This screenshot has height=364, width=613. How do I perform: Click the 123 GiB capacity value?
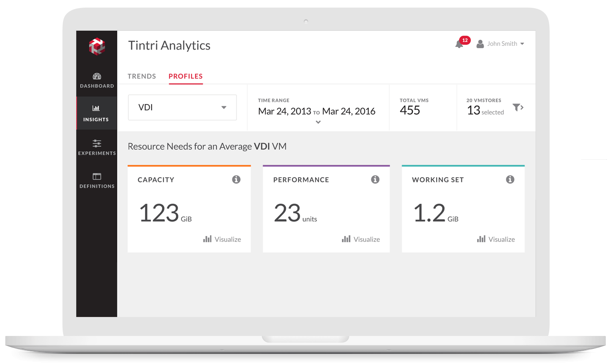(x=165, y=213)
